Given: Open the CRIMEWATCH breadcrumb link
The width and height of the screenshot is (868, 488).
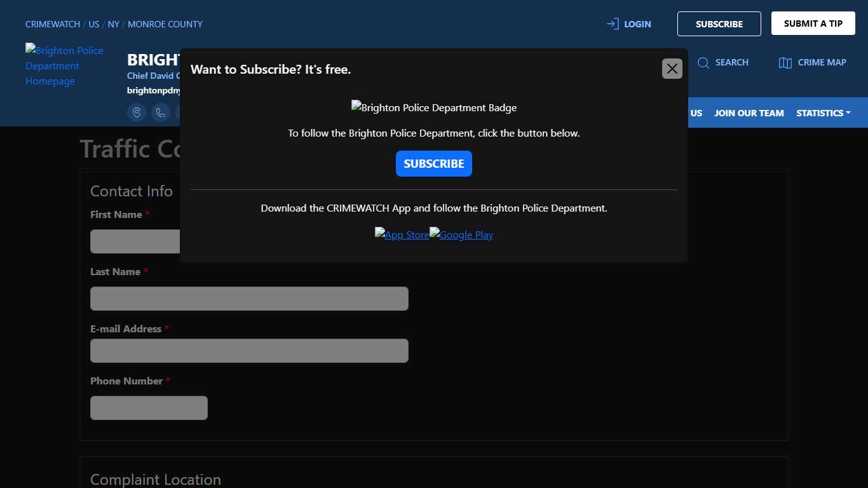Looking at the screenshot, I should tap(53, 24).
